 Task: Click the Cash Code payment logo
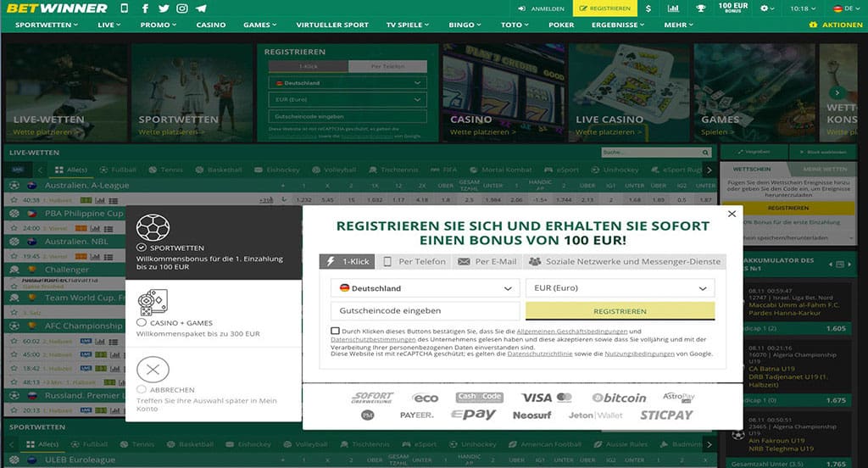pyautogui.click(x=480, y=397)
